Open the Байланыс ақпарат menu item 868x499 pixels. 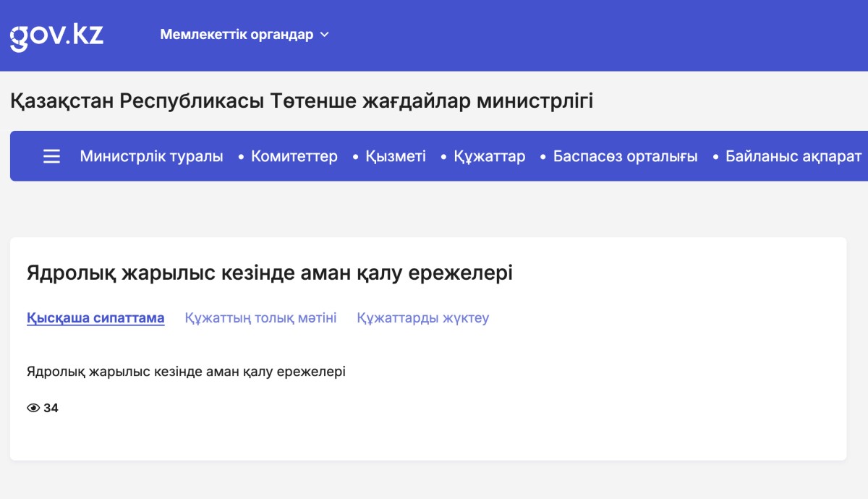click(793, 156)
